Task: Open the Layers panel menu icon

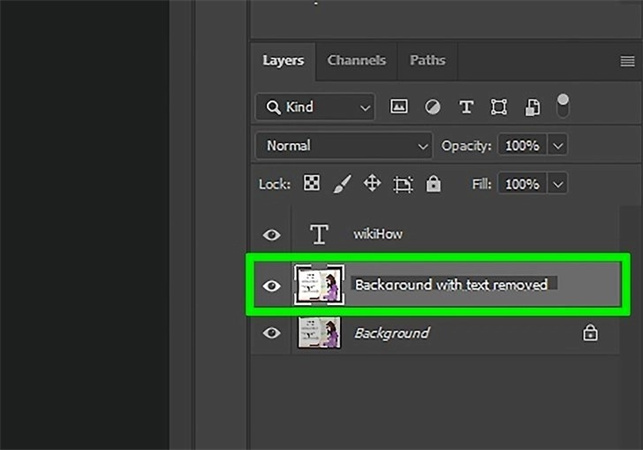Action: point(627,62)
